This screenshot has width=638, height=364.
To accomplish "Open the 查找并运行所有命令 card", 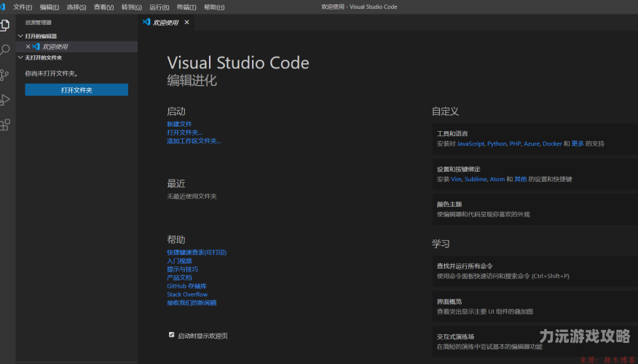I will click(x=535, y=271).
